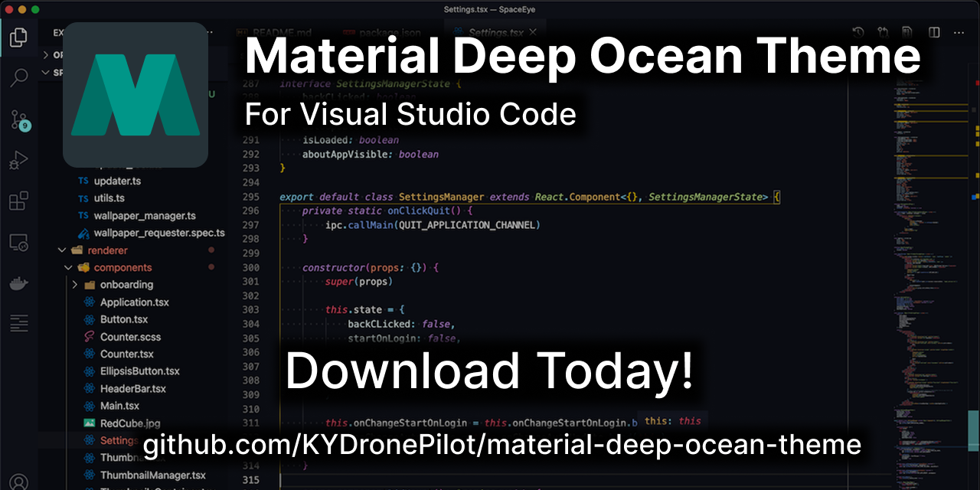The width and height of the screenshot is (980, 490).
Task: Split the editor to the right
Action: (934, 32)
